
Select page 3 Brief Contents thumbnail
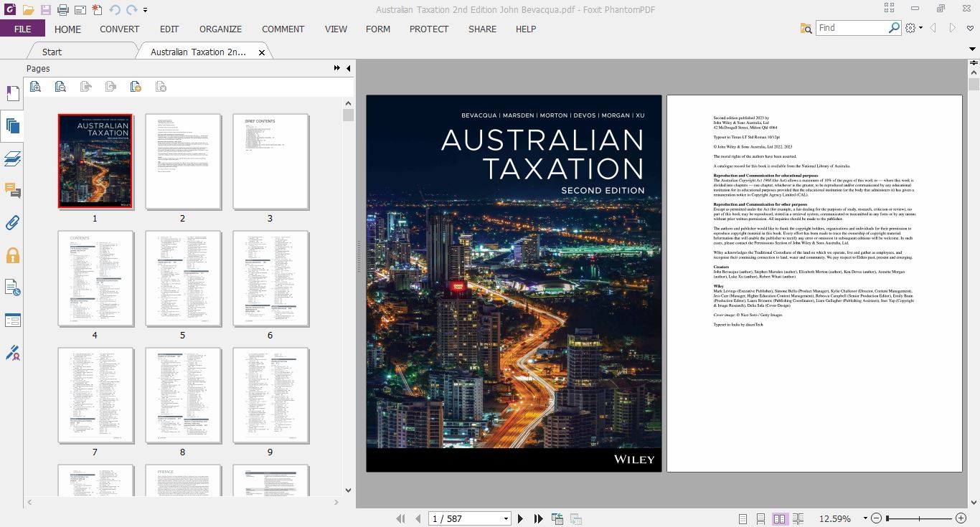point(270,161)
